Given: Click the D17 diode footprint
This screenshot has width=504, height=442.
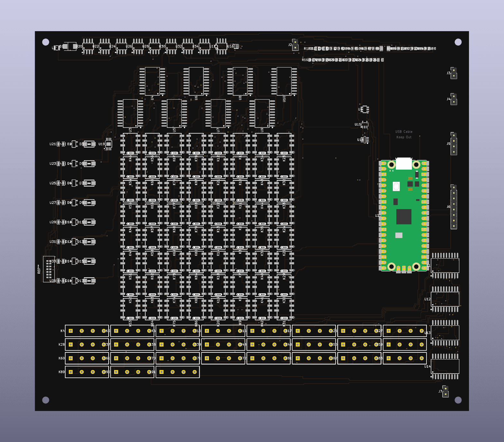Looking at the screenshot, I should 89,281.
